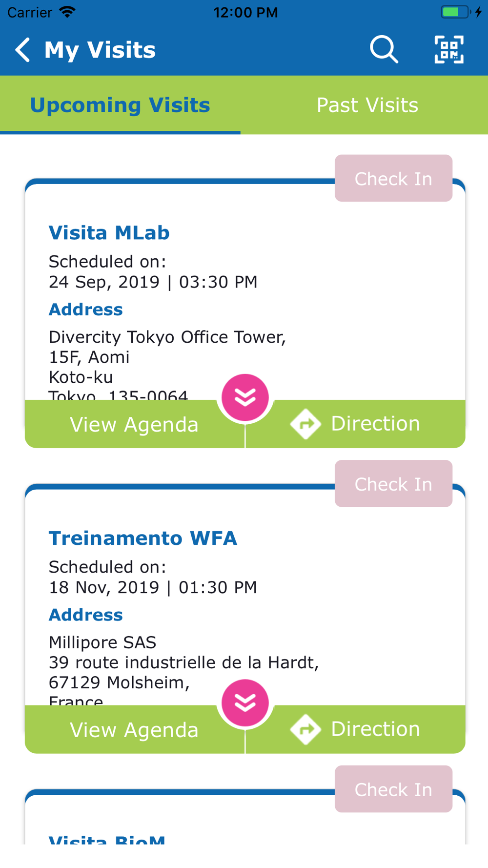This screenshot has height=868, width=488.
Task: Select the Treinamento WFA title
Action: coord(142,538)
